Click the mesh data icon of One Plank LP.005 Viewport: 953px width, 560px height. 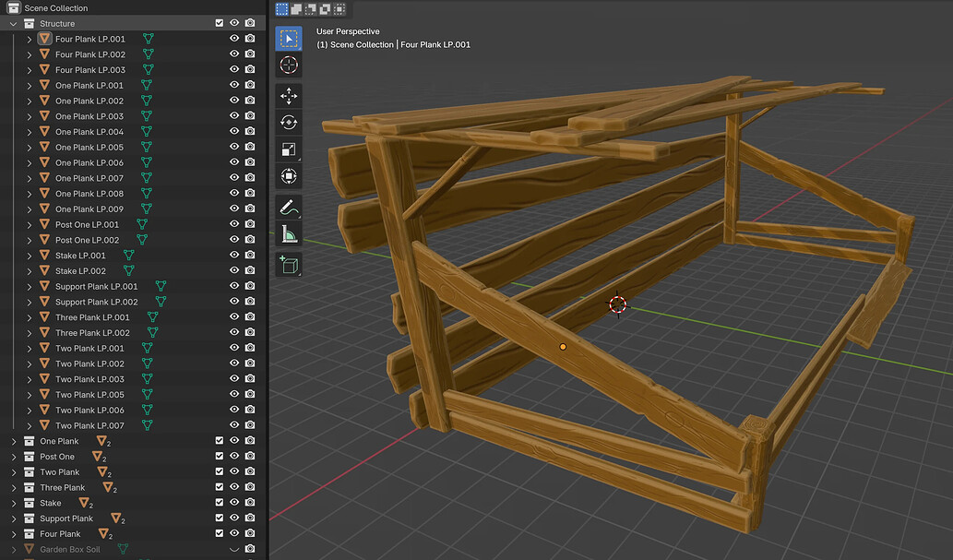pyautogui.click(x=147, y=147)
